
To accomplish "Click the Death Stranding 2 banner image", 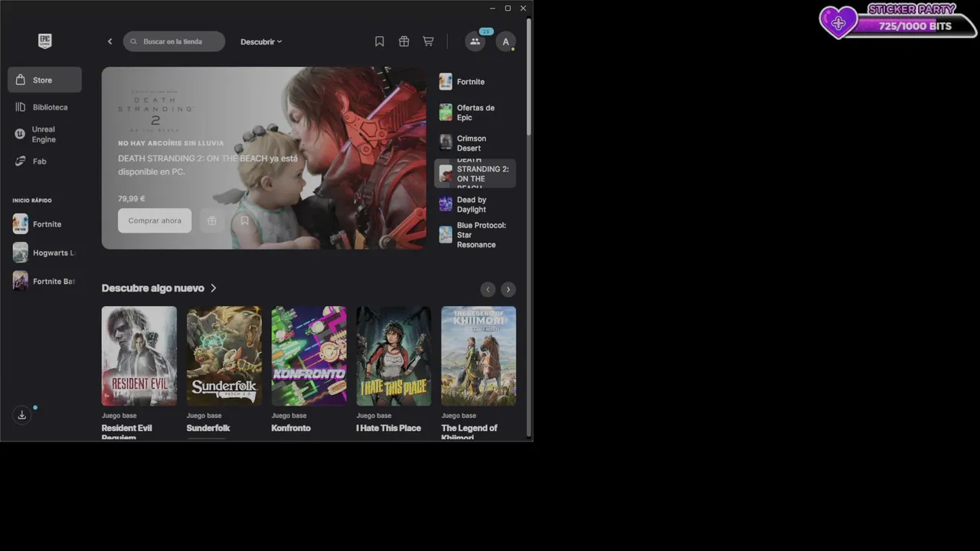I will [263, 158].
